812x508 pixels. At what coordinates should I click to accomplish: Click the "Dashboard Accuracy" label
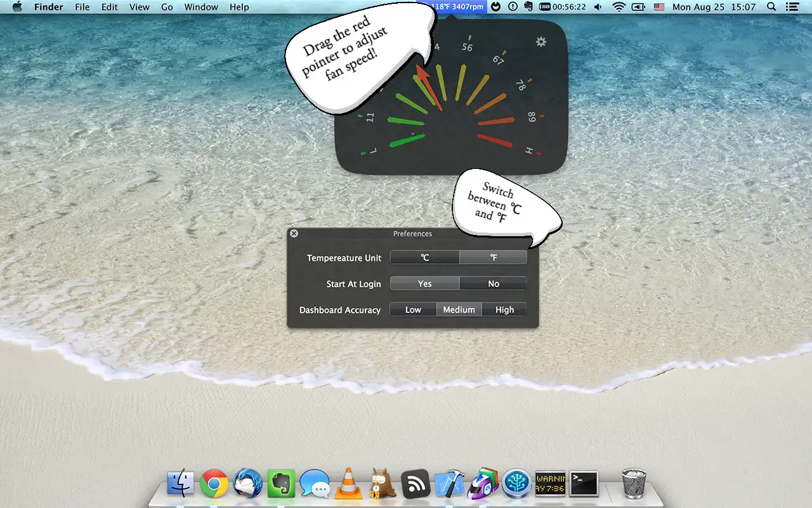click(340, 310)
